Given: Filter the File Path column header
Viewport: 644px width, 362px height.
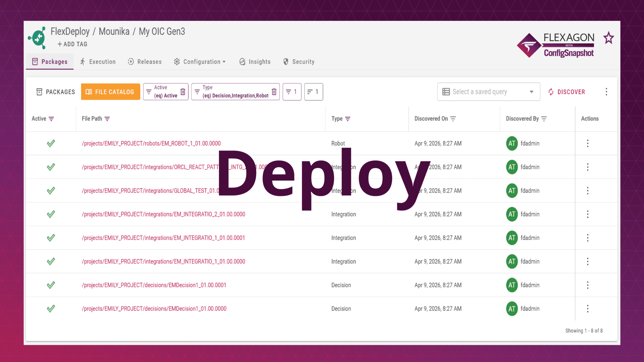Looking at the screenshot, I should tap(107, 119).
